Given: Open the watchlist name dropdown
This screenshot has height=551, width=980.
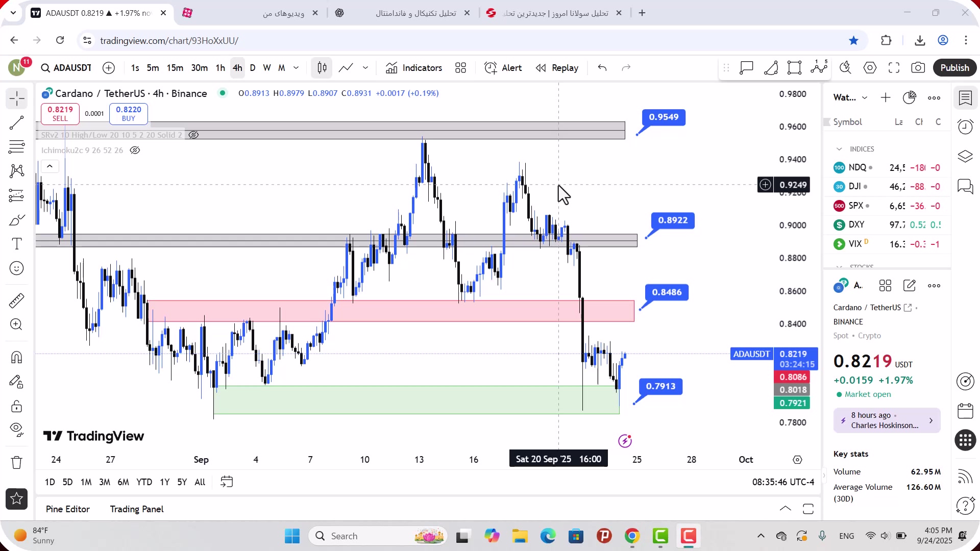Looking at the screenshot, I should point(850,98).
